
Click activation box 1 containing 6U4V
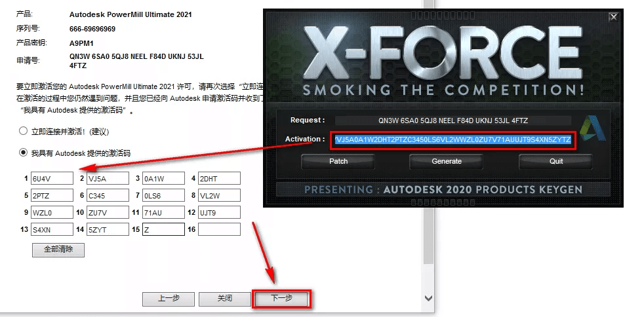pyautogui.click(x=52, y=178)
